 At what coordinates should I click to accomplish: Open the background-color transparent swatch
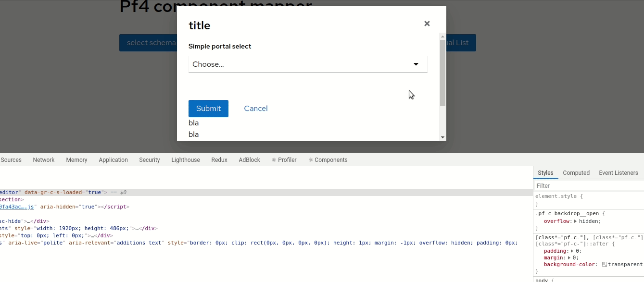pyautogui.click(x=605, y=265)
